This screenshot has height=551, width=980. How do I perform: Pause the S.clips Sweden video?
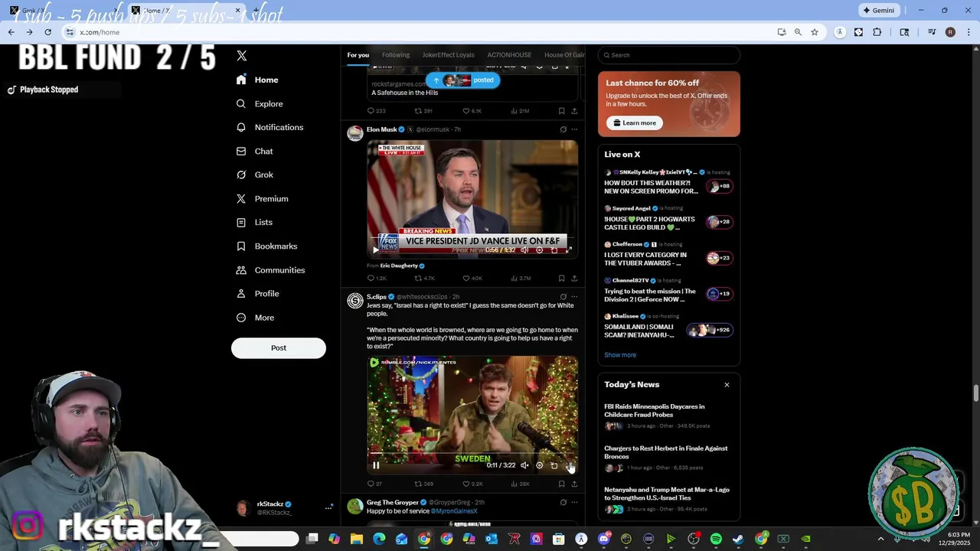coord(376,465)
